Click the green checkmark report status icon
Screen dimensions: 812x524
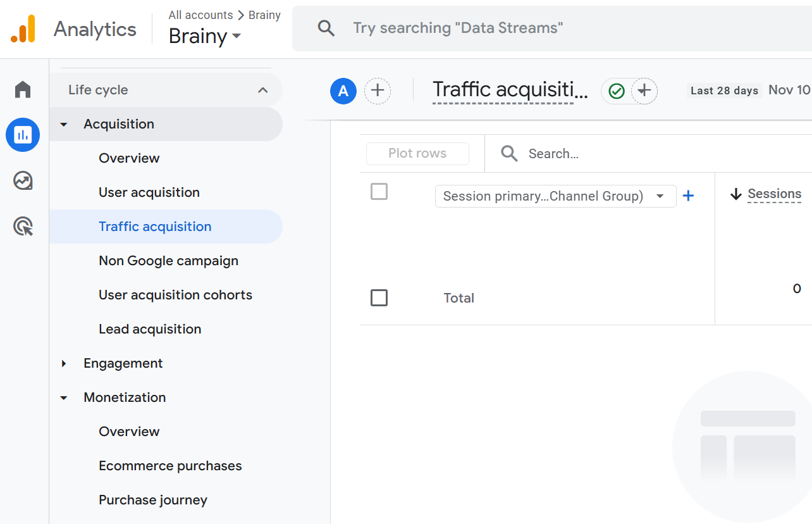(x=615, y=91)
